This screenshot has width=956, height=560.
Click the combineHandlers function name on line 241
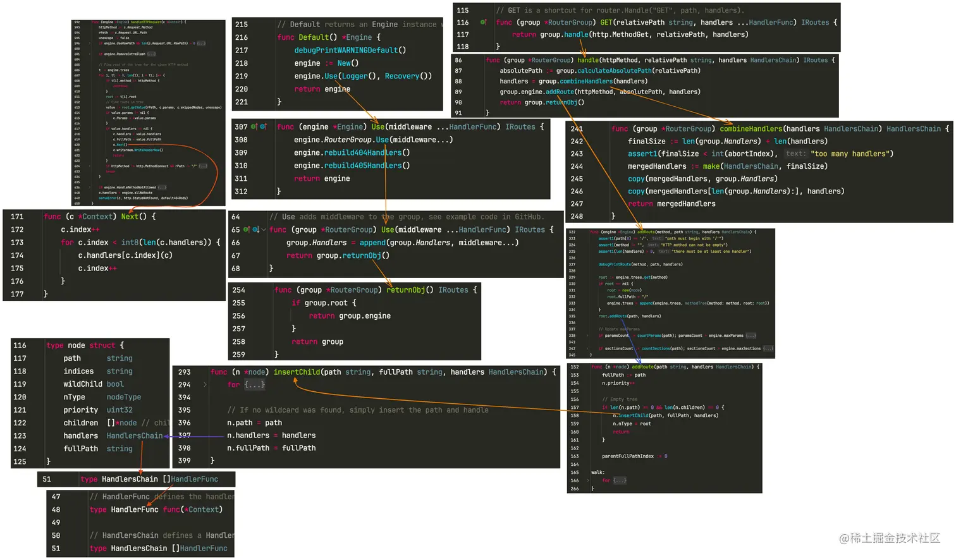751,128
